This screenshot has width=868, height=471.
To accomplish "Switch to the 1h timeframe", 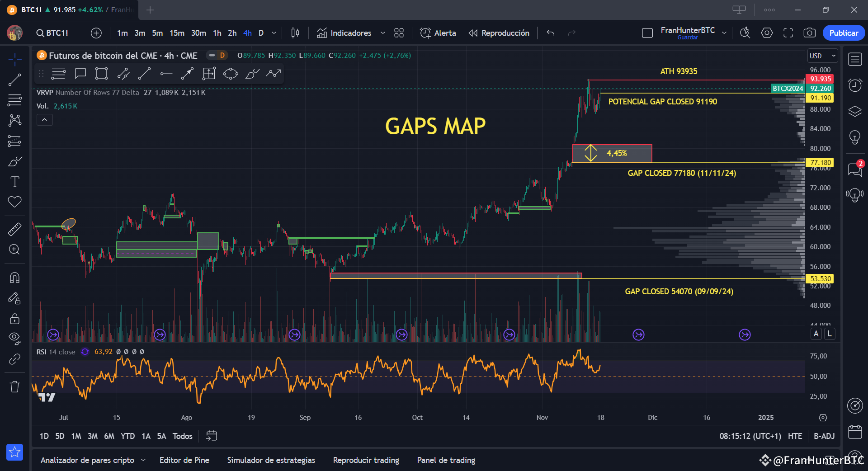I will (217, 33).
